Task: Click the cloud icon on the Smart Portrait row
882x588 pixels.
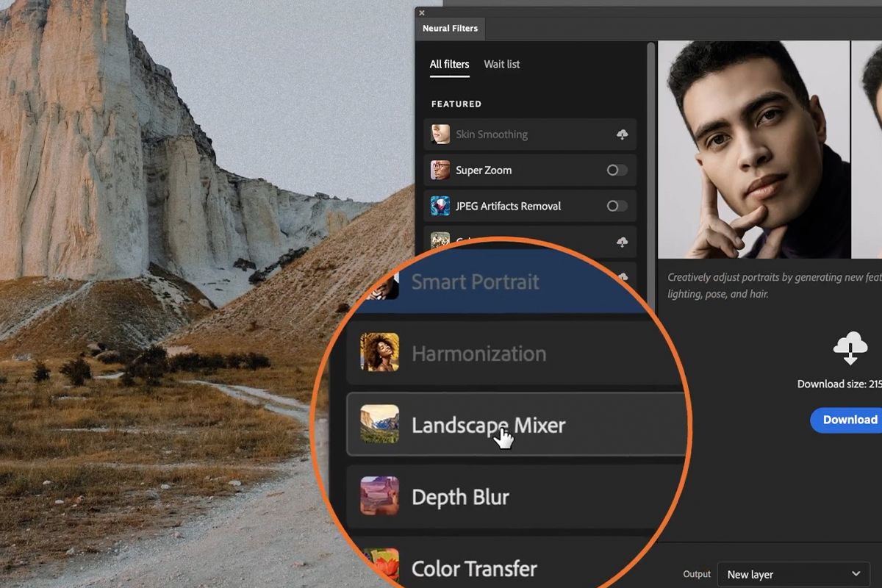Action: tap(623, 277)
